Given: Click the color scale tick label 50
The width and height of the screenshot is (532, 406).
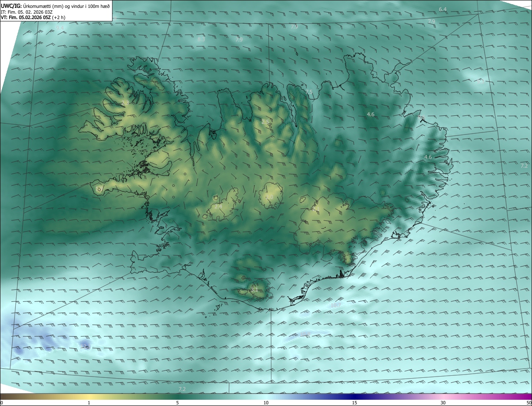Looking at the screenshot, I should pos(529,403).
